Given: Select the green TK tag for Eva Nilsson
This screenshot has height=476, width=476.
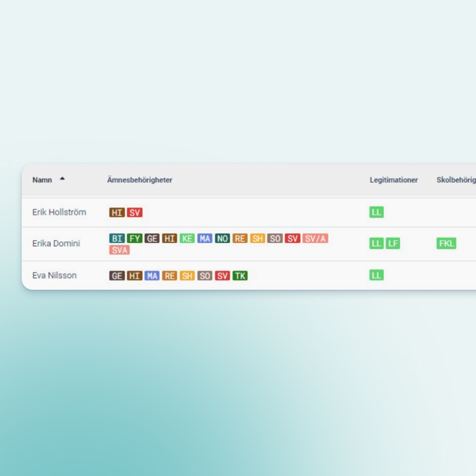Looking at the screenshot, I should 240,276.
